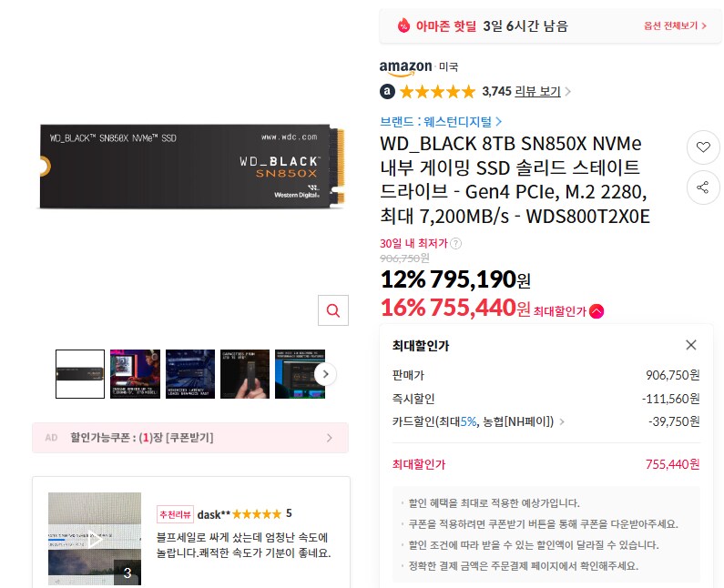This screenshot has width=724, height=588.
Task: Click the hot deal flame icon
Action: [x=403, y=25]
